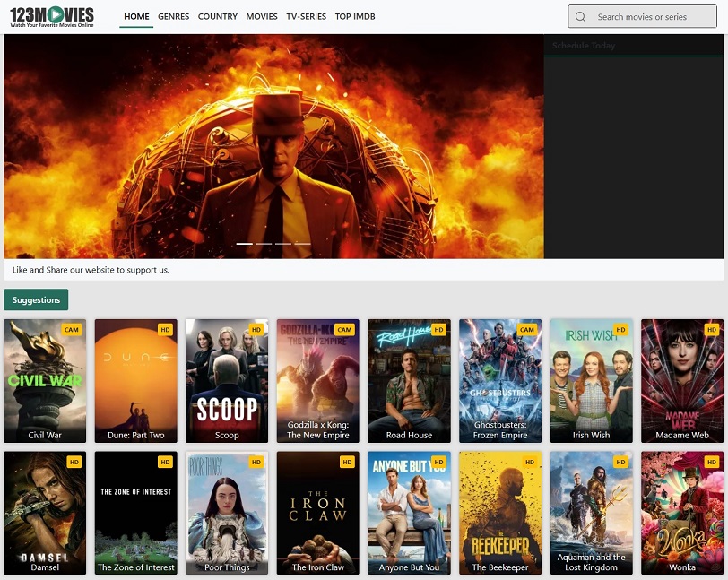Click the HD badge on Scoop
Image resolution: width=728 pixels, height=580 pixels.
tap(256, 330)
